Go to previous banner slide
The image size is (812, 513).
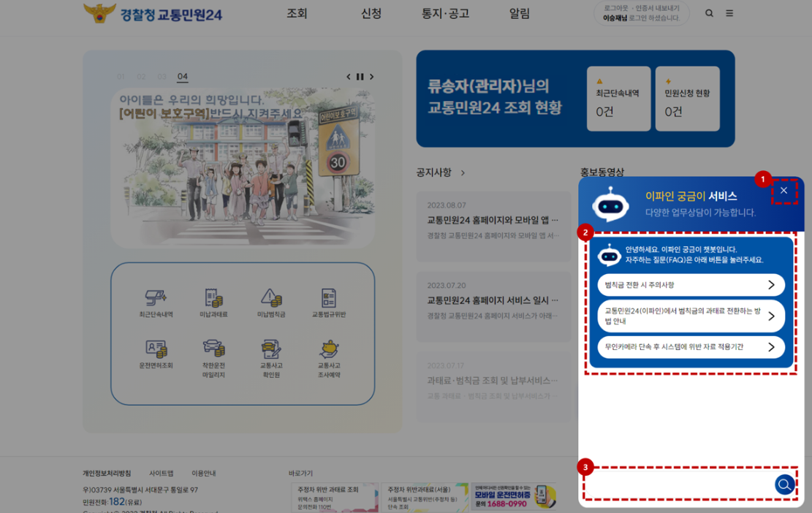click(x=348, y=77)
